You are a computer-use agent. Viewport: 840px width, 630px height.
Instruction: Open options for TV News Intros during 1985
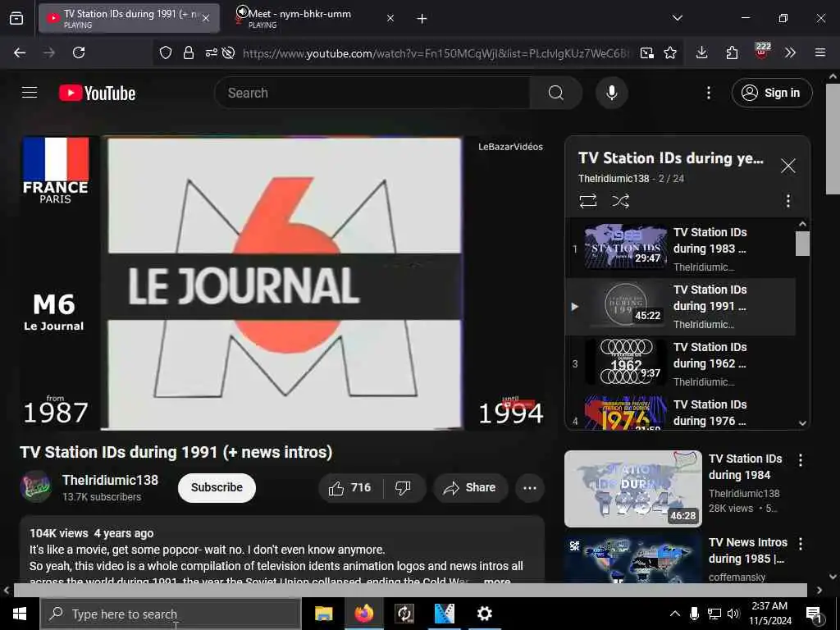(801, 545)
